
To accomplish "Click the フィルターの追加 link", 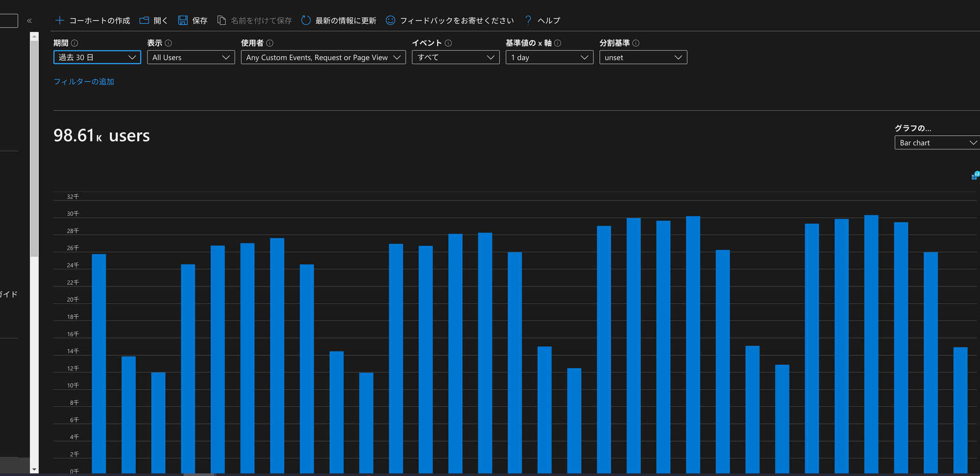I will click(84, 82).
